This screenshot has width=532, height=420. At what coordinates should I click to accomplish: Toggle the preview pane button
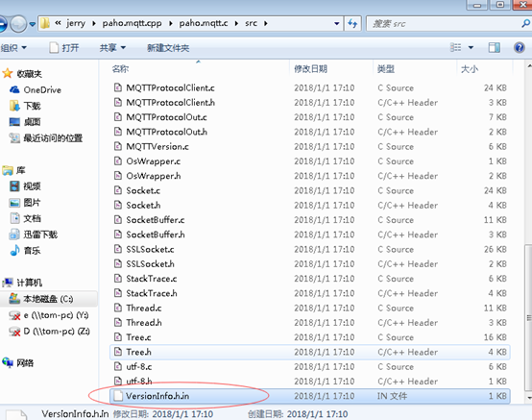click(x=494, y=47)
